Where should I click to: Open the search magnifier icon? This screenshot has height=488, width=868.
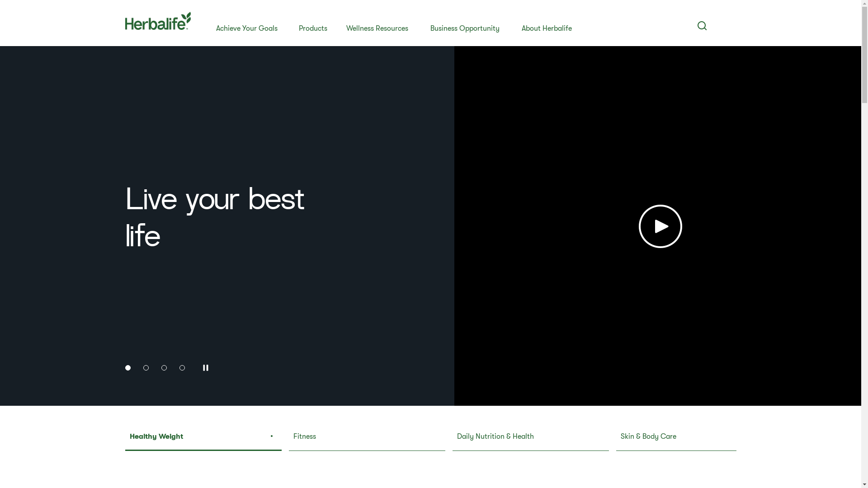point(702,26)
